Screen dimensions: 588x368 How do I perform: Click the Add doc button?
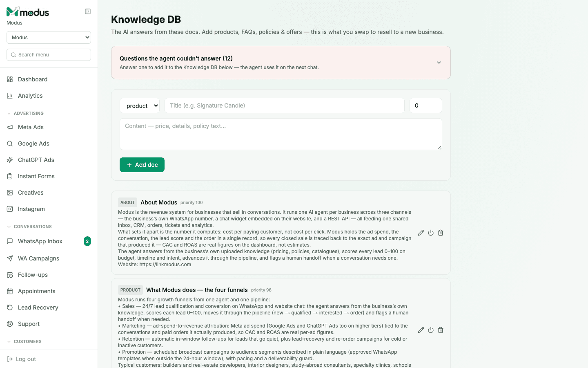click(142, 165)
